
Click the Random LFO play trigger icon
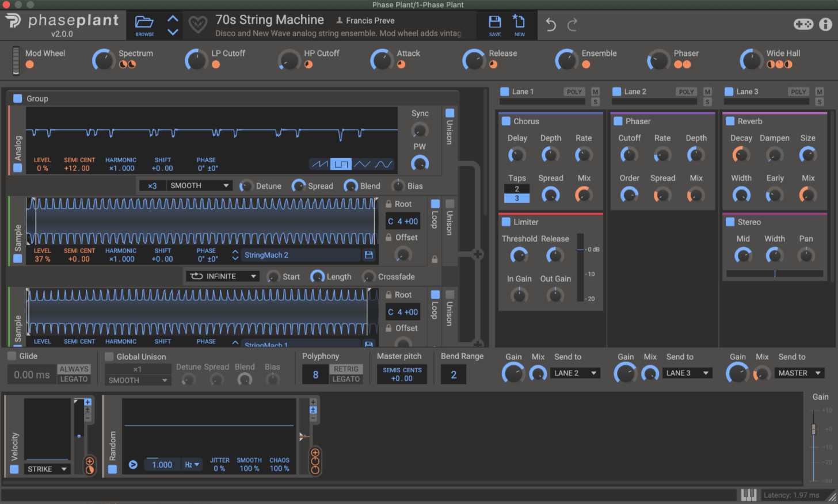tap(133, 464)
